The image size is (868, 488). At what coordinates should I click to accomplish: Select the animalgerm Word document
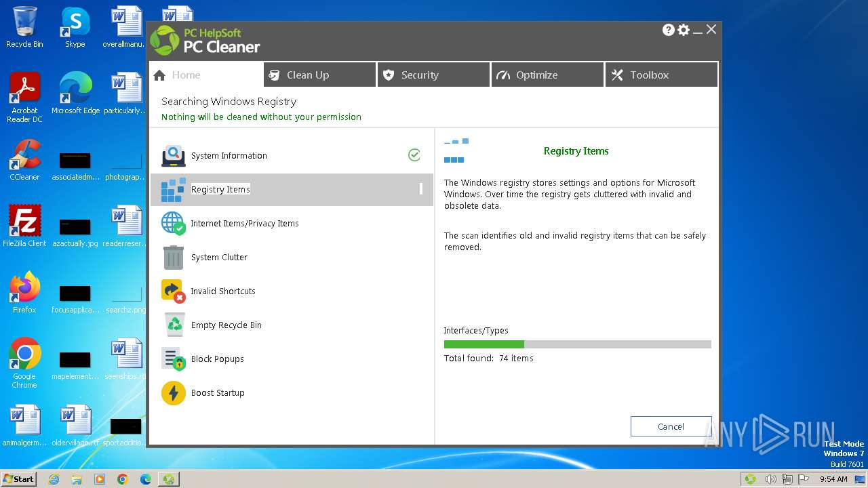coord(24,426)
